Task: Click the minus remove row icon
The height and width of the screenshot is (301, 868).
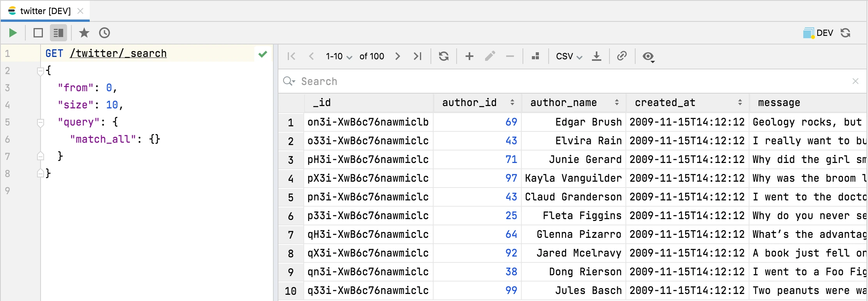Action: pos(510,56)
